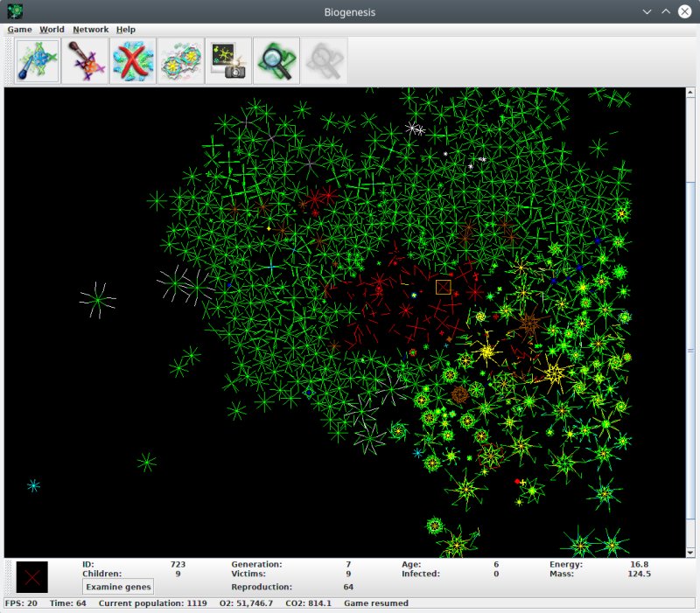Open the Help menu

(126, 29)
